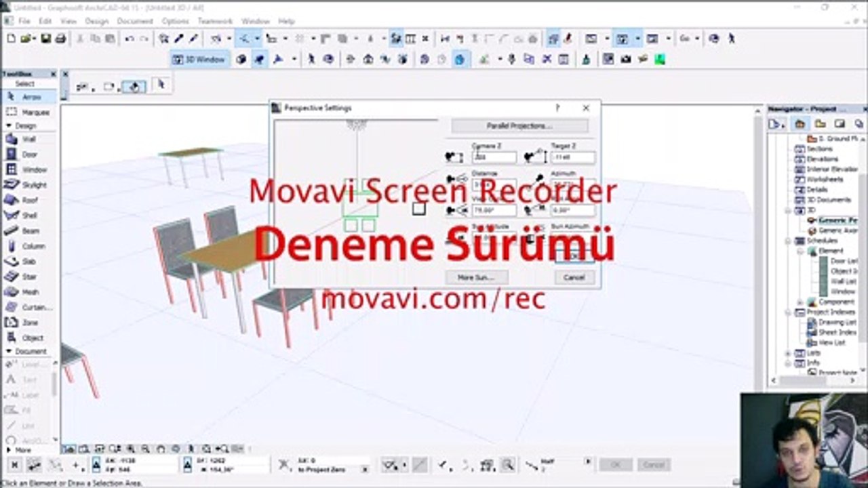
Task: Open the Teamwork menu
Action: (x=215, y=21)
